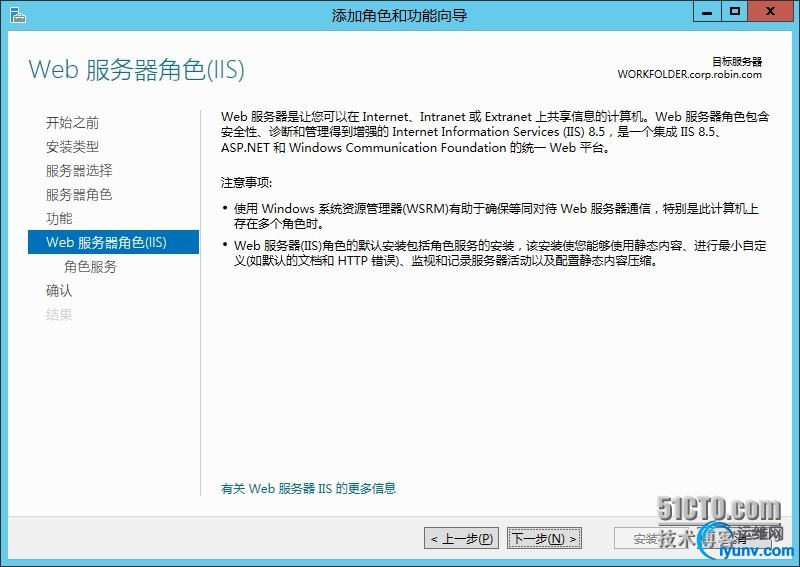Screen dimensions: 800x567
Task: Click the 添加角色和功能向导 title bar text
Action: (399, 15)
